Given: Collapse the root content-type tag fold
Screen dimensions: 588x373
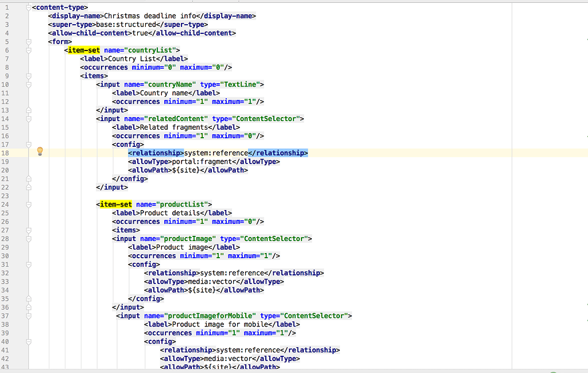Looking at the screenshot, I should [28, 7].
